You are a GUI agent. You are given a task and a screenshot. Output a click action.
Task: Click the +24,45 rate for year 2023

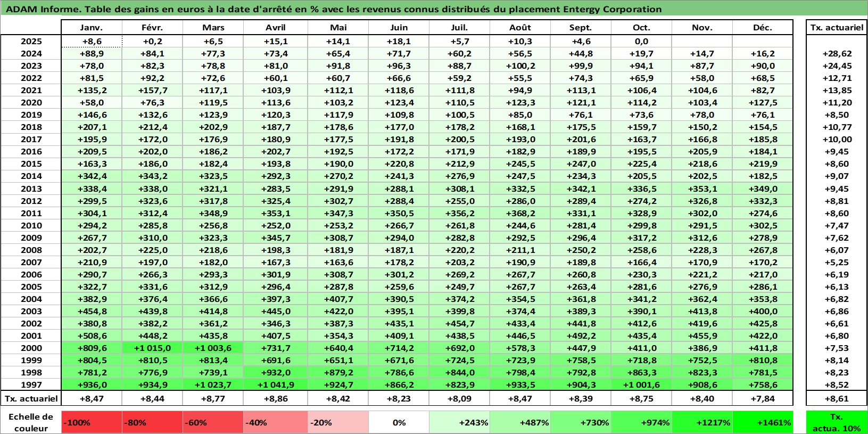[x=837, y=65]
